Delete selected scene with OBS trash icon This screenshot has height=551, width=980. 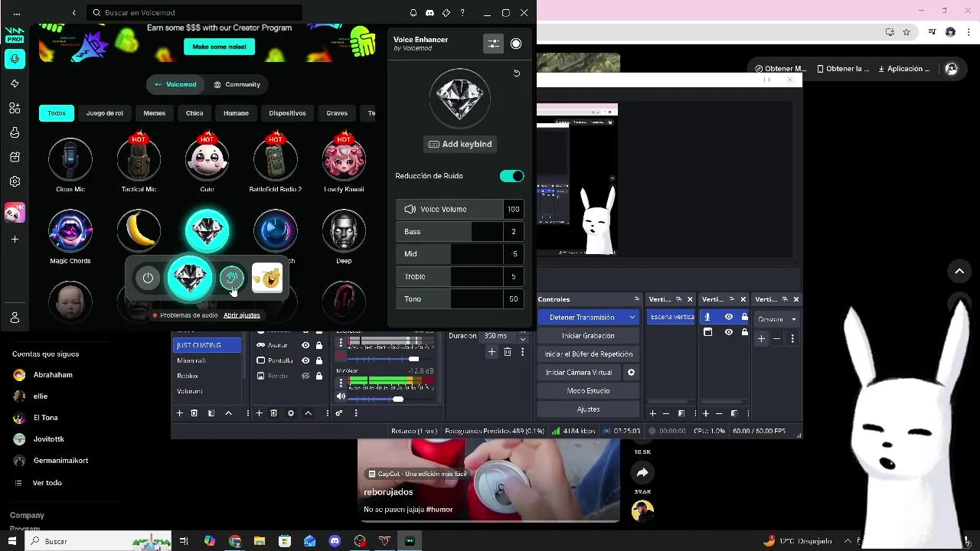[194, 413]
